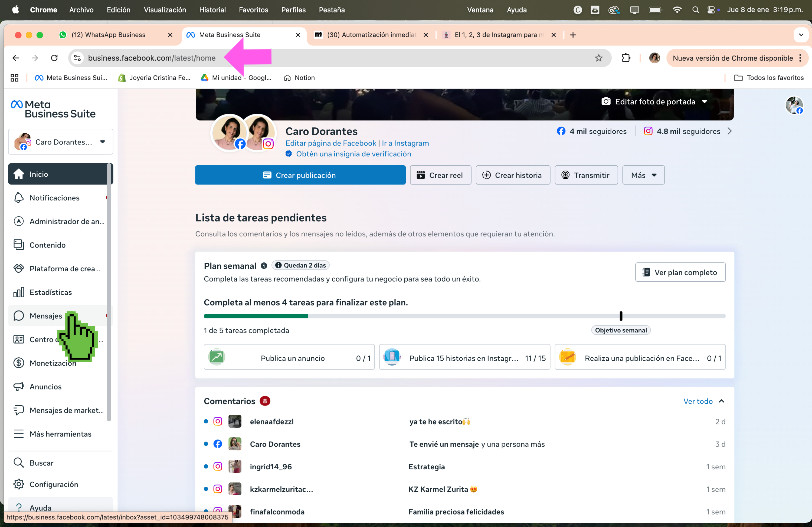Click the Buscar magnifier in sidebar
The width and height of the screenshot is (812, 527).
point(19,463)
